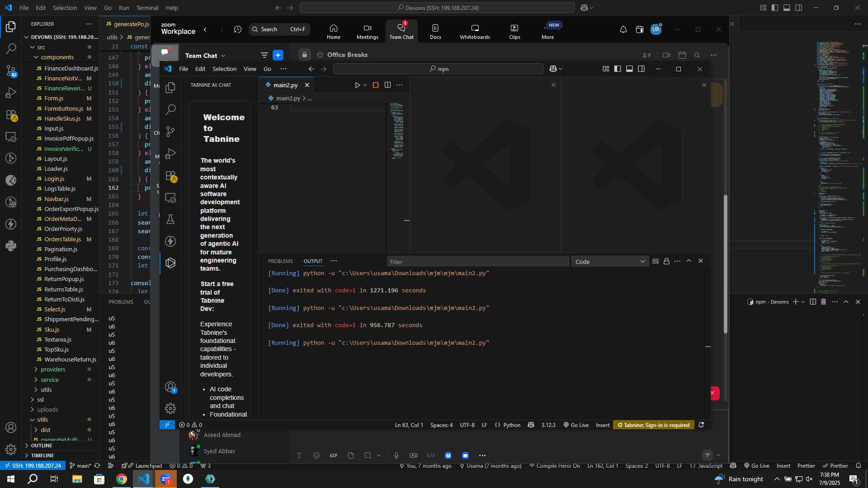Viewport: 868px width, 488px height.
Task: Toggle output scroll lock icon
Action: [x=666, y=261]
